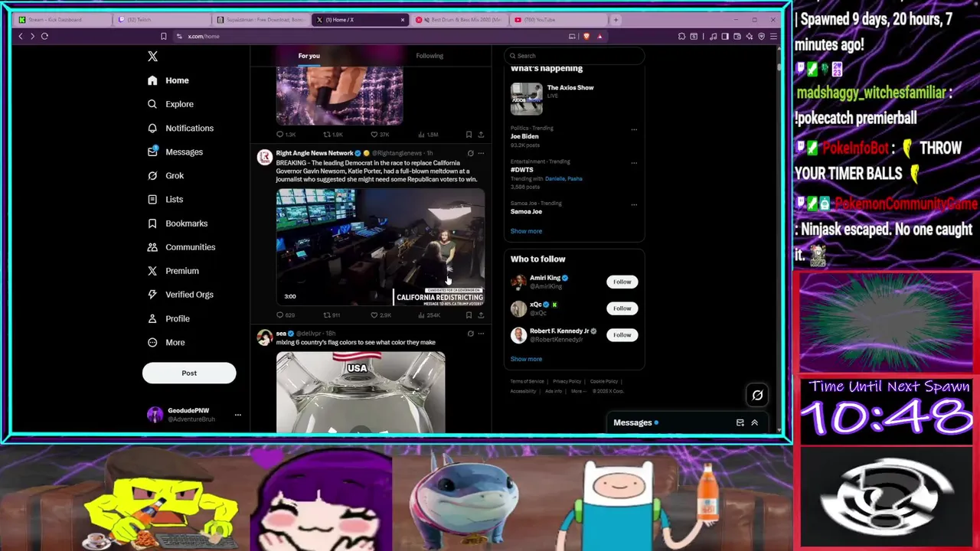Open Profile in the sidebar
The image size is (980, 551).
168,318
